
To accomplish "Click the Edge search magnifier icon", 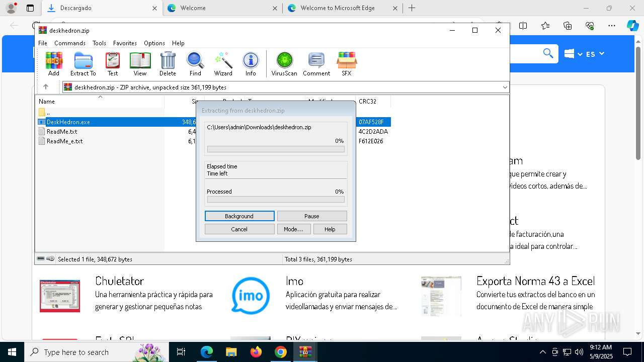I will pos(548,53).
